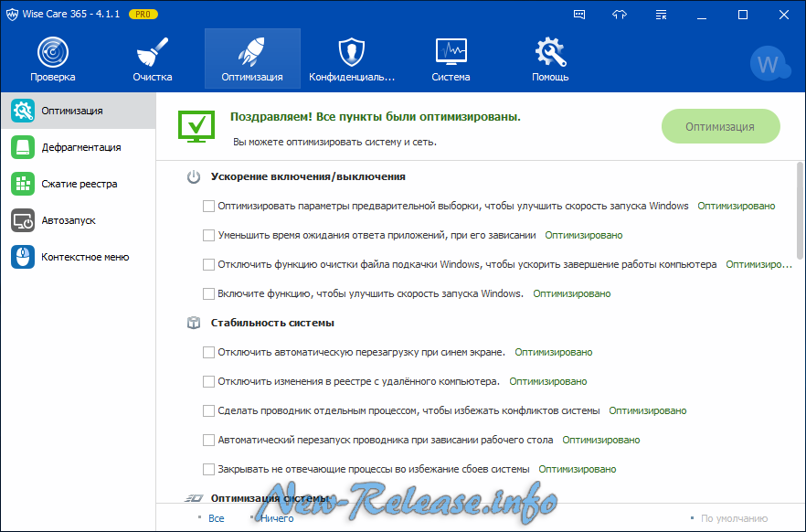Open the skin (T-shirt) icon in title bar
The width and height of the screenshot is (806, 532).
(x=620, y=15)
